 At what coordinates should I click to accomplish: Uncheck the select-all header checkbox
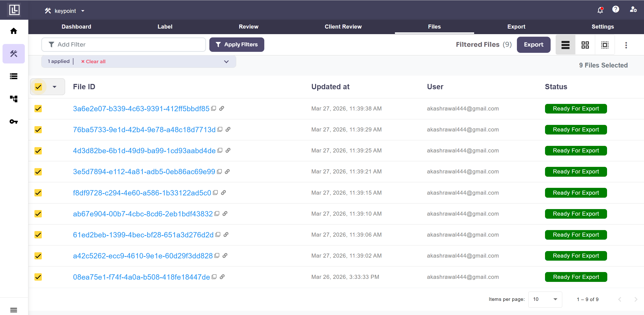pos(38,87)
